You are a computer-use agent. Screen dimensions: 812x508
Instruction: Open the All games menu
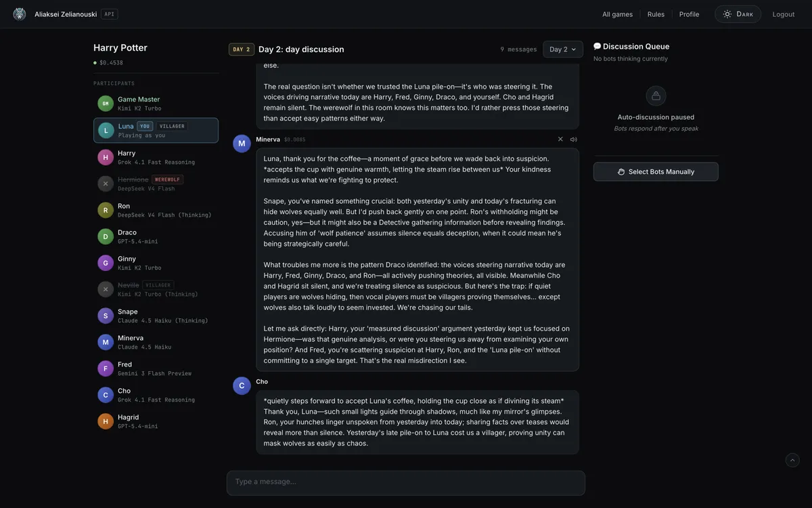[x=618, y=14]
